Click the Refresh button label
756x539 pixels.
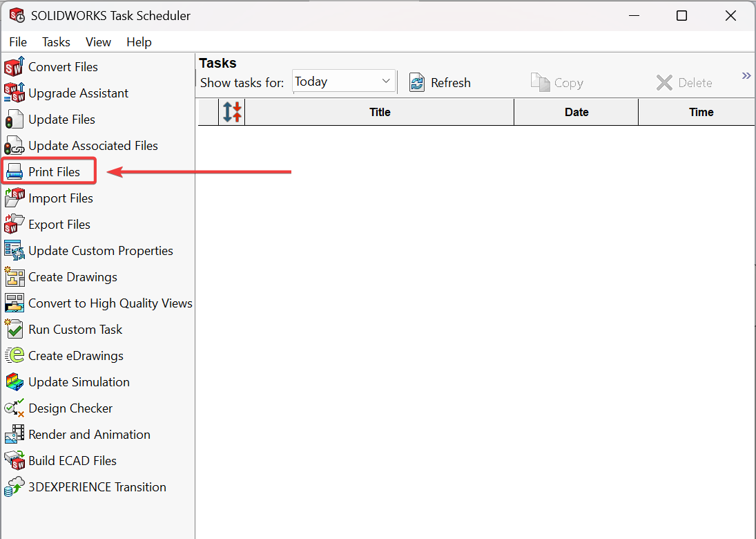click(x=451, y=83)
